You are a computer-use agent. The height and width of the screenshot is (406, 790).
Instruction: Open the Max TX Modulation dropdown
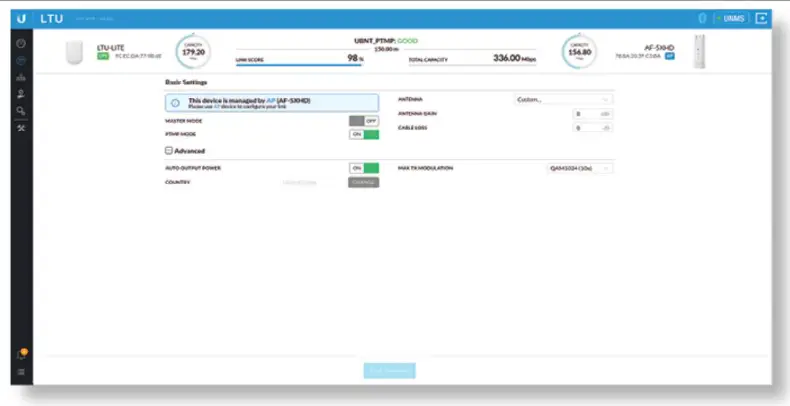(579, 168)
